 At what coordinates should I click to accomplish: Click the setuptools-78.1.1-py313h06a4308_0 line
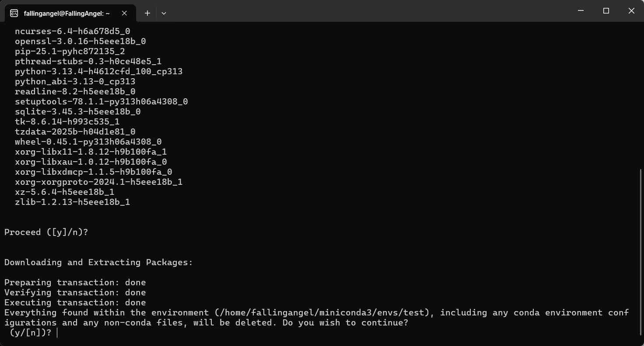pyautogui.click(x=101, y=101)
